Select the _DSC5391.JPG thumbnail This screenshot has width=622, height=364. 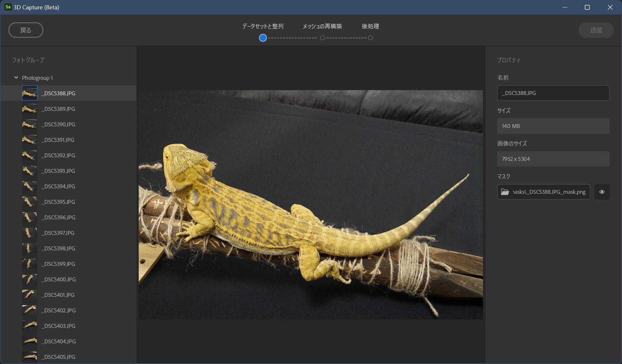point(29,140)
